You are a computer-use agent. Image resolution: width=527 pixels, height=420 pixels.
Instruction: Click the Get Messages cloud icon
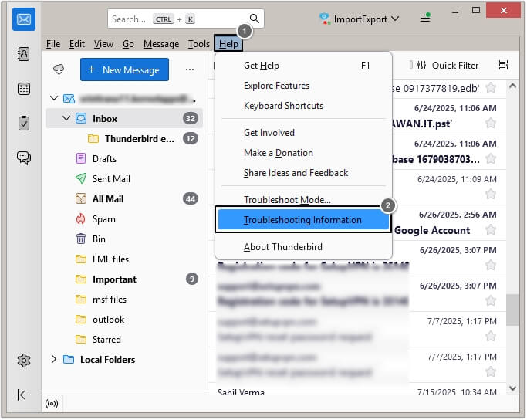click(x=59, y=69)
